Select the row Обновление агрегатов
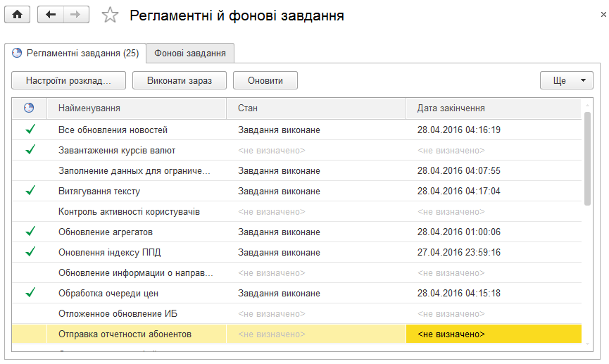Image resolution: width=609 pixels, height=364 pixels. point(296,232)
